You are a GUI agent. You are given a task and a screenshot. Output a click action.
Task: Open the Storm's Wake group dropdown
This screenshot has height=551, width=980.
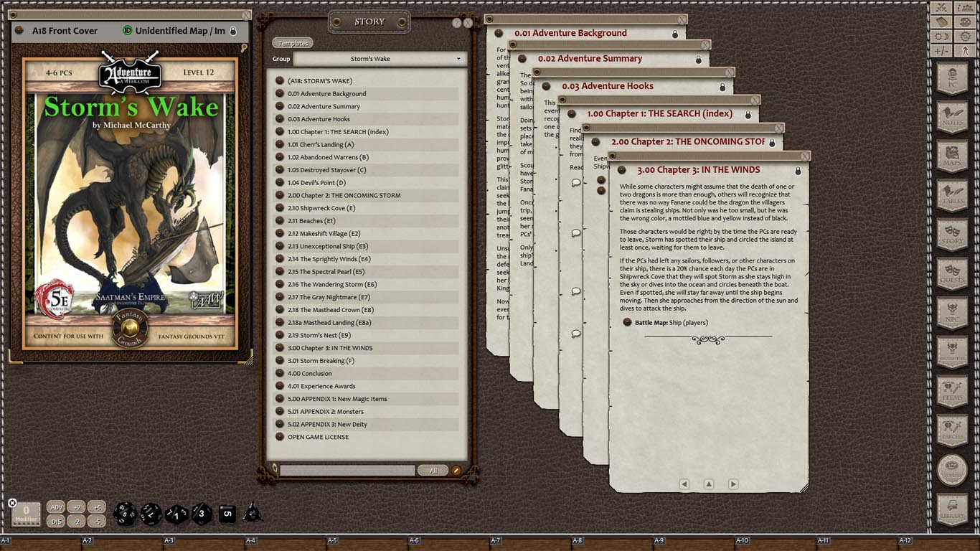pyautogui.click(x=458, y=59)
